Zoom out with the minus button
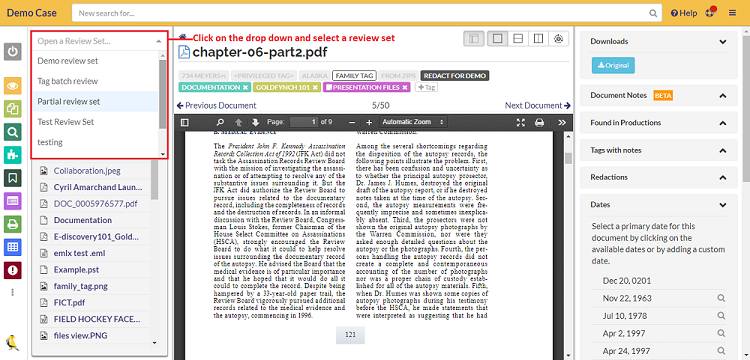The image size is (750, 360). tap(352, 122)
